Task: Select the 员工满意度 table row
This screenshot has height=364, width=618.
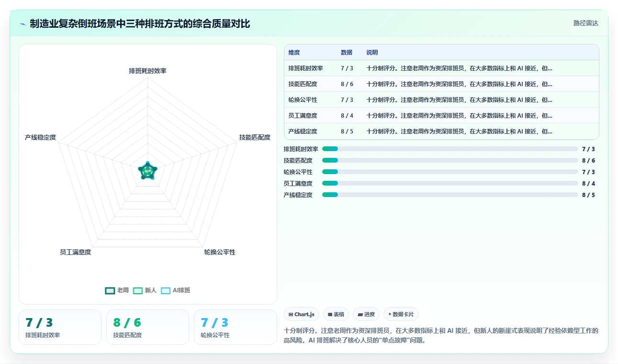Action: (441, 116)
